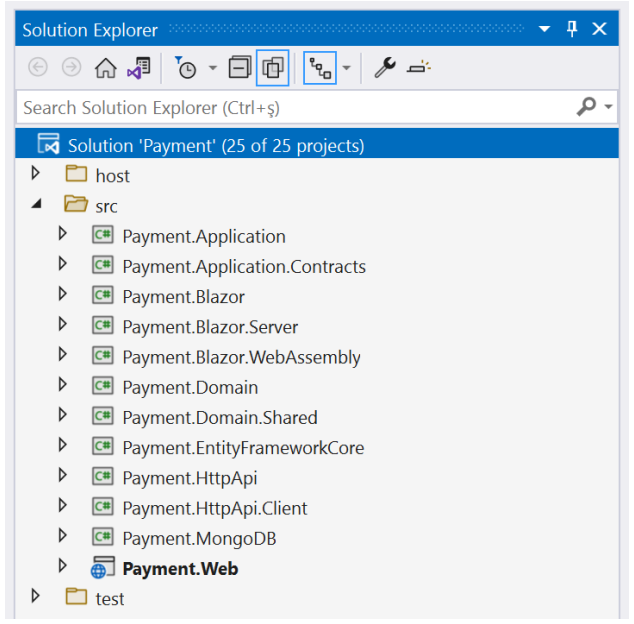
Task: Select Payment.Domain project
Action: pos(190,387)
